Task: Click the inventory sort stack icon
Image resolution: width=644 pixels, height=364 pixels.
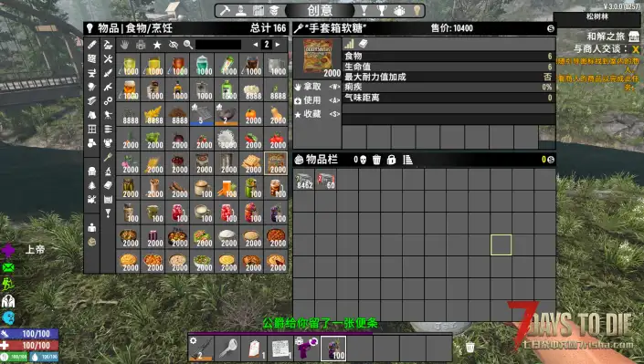Action: pos(407,160)
